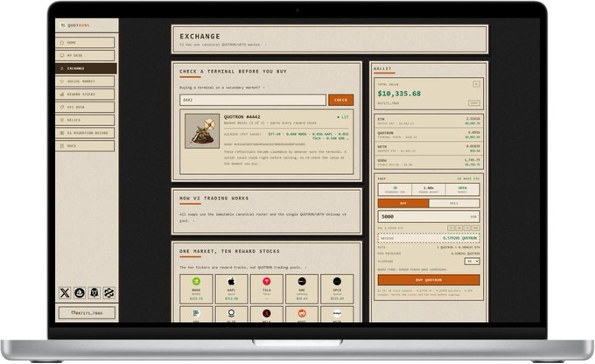Open the Relics section

[x=85, y=120]
